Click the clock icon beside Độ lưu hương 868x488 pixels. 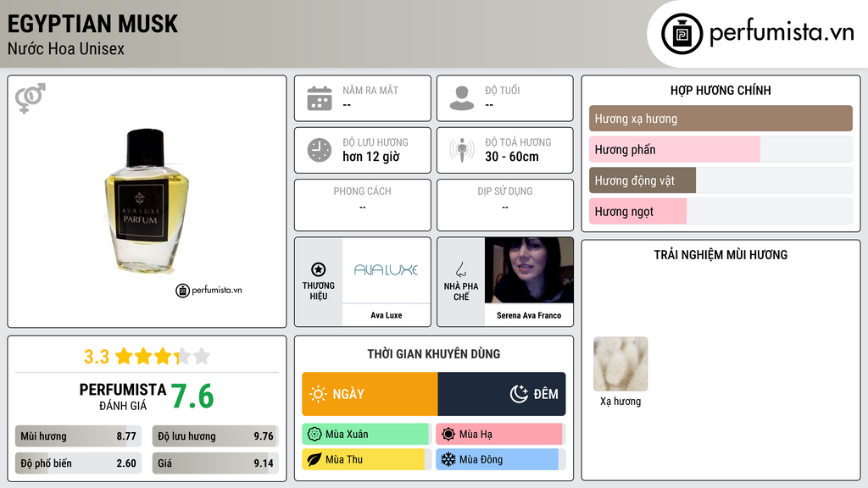tap(320, 150)
